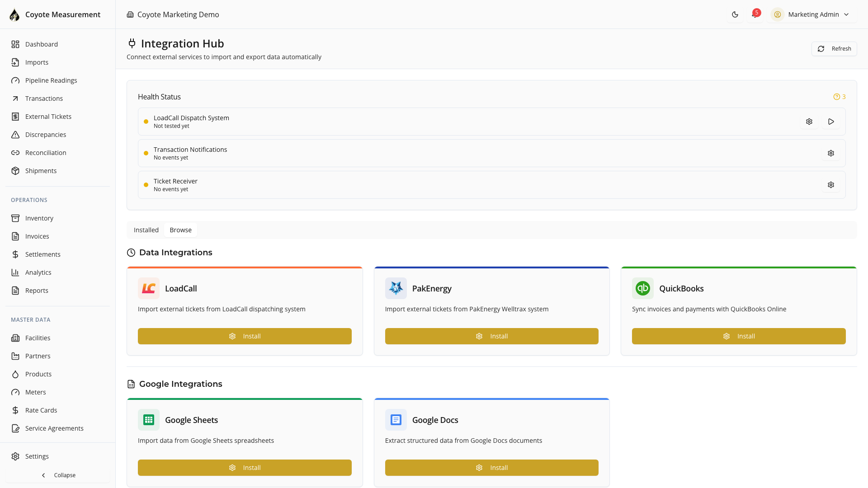Go to Discrepancies page

pos(45,135)
